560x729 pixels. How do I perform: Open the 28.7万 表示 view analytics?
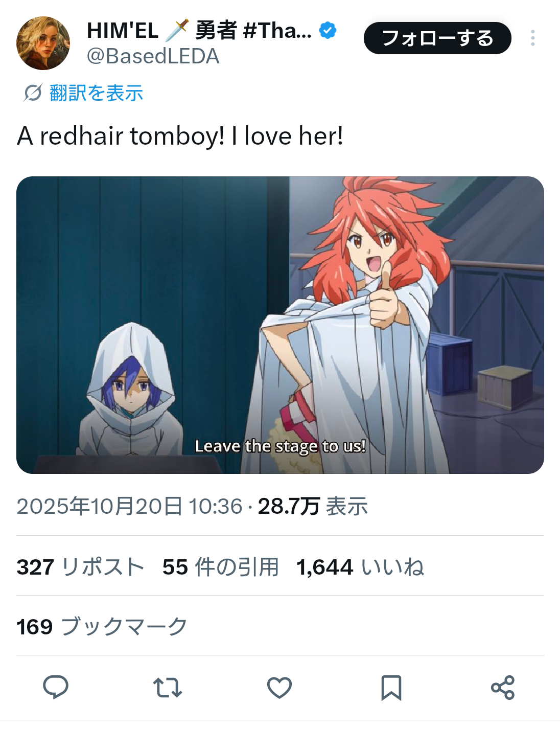(313, 507)
